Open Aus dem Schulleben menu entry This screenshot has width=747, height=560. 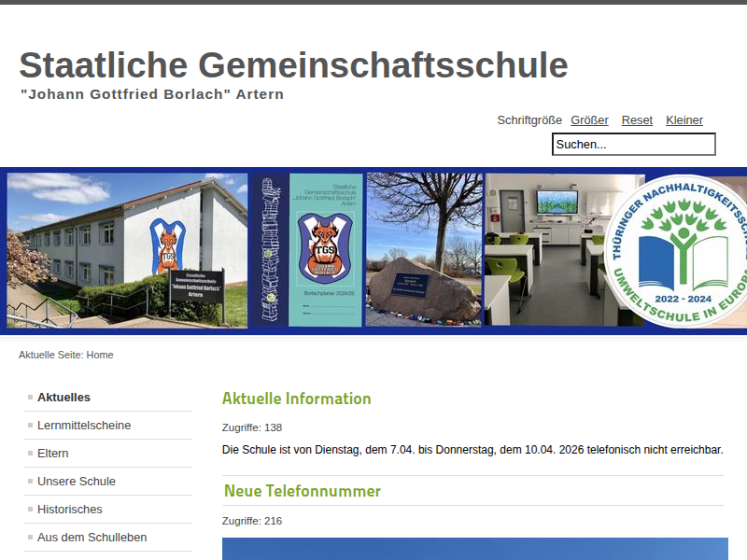pos(92,538)
